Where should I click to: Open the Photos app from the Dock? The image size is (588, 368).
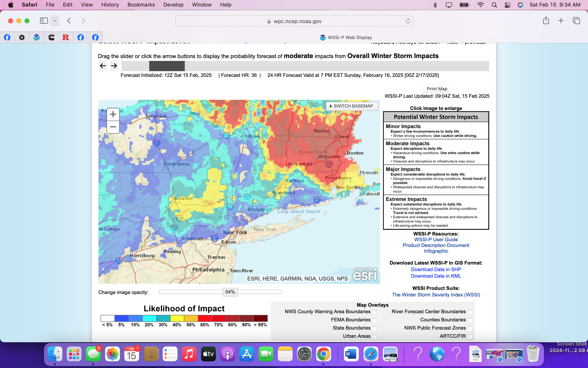coord(112,354)
